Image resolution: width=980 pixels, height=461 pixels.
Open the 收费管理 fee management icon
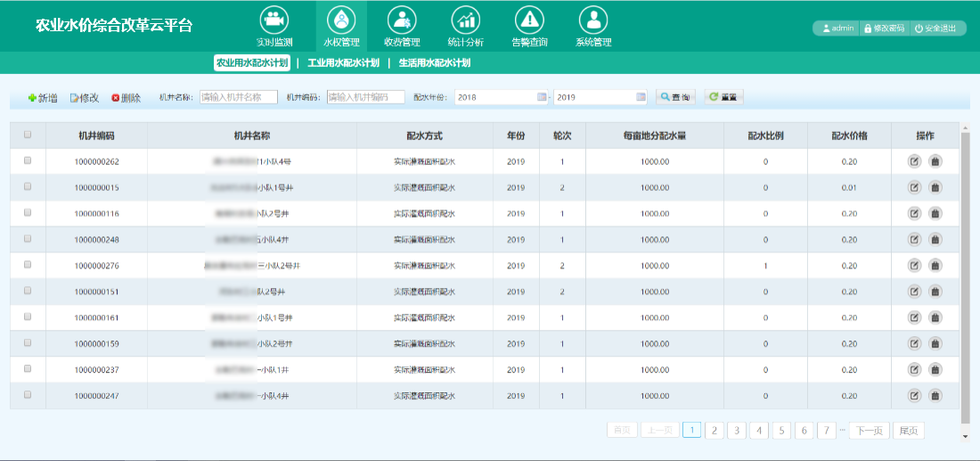pos(403,20)
